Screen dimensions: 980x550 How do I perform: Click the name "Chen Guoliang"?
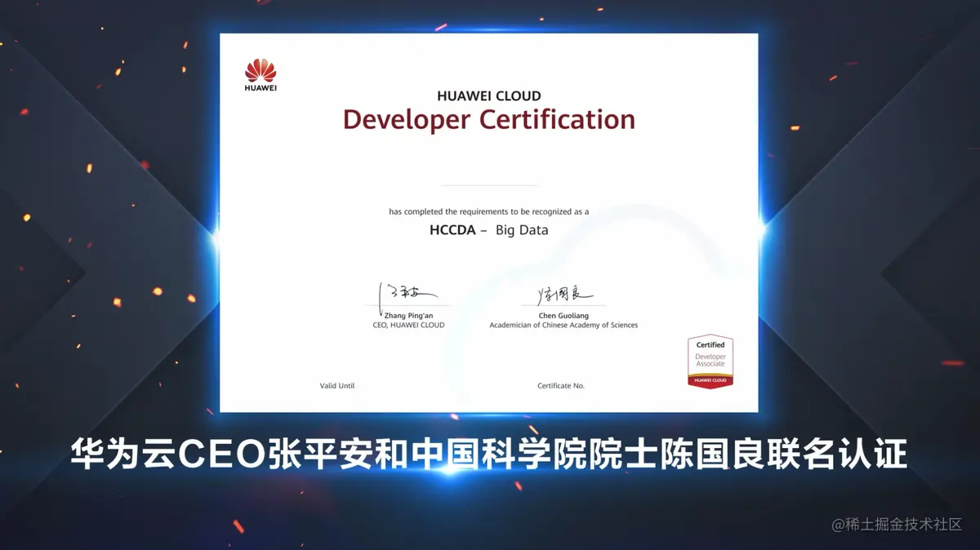(x=563, y=316)
